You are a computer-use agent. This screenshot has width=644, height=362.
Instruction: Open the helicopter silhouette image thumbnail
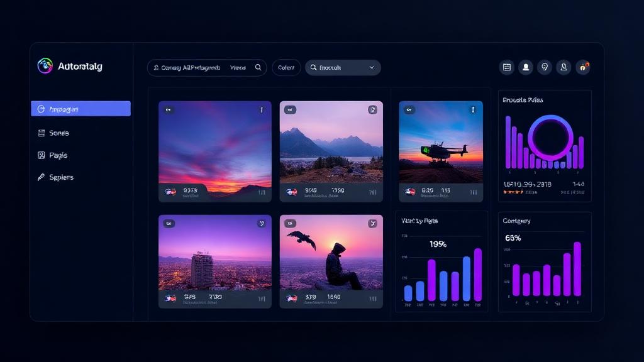point(441,142)
